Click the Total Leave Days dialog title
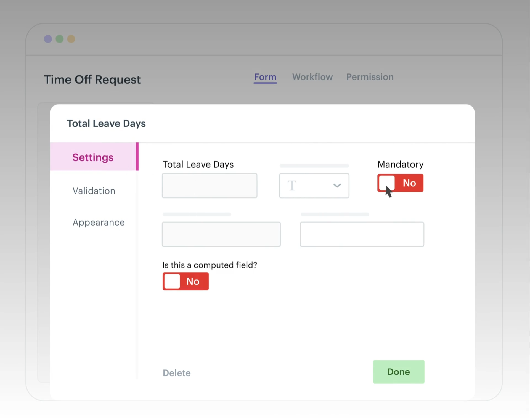The width and height of the screenshot is (530, 420). (106, 123)
